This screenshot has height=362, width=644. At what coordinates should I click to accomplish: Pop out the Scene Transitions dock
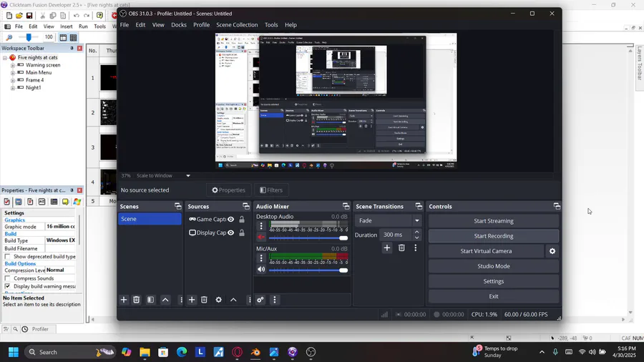click(419, 206)
